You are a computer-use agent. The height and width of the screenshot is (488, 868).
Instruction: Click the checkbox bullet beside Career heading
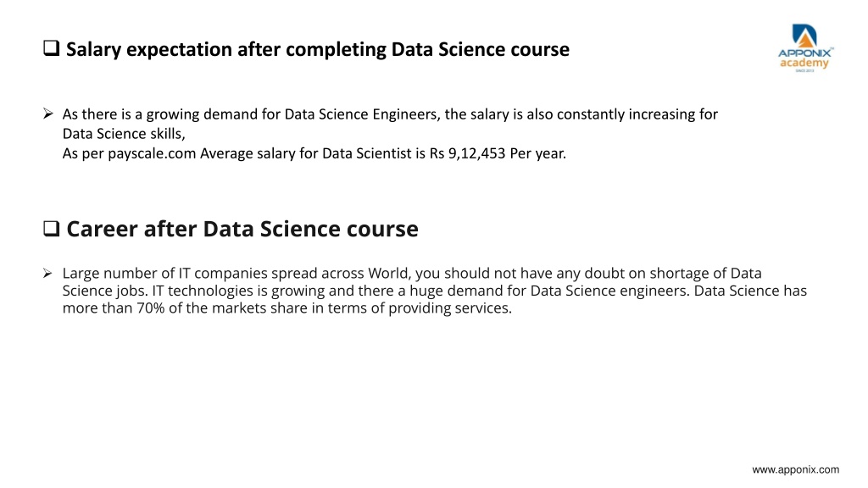52,228
